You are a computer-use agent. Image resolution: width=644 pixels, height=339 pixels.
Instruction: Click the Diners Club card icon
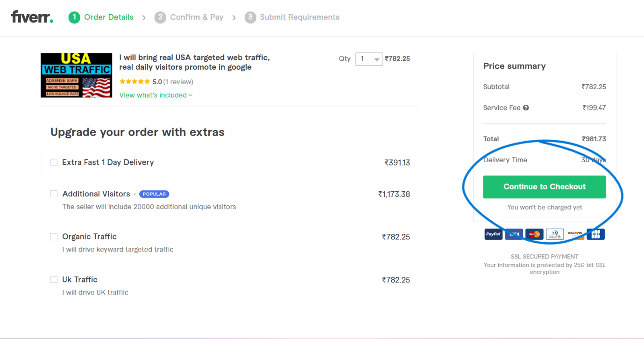click(555, 234)
